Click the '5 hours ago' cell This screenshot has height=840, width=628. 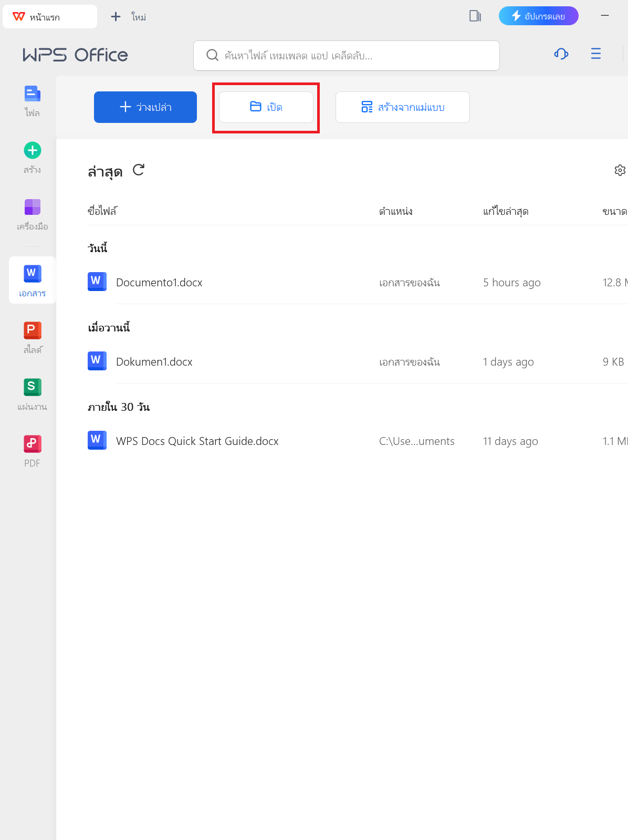coord(512,283)
